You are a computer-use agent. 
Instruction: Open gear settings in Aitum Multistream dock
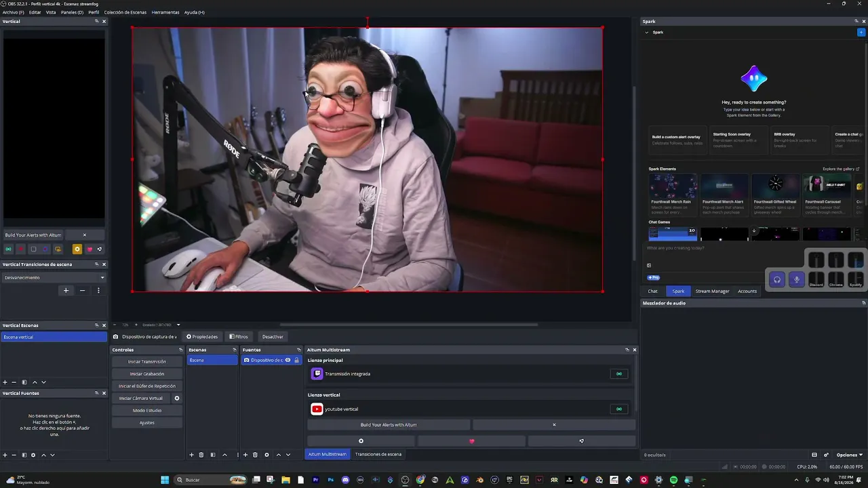(x=361, y=441)
